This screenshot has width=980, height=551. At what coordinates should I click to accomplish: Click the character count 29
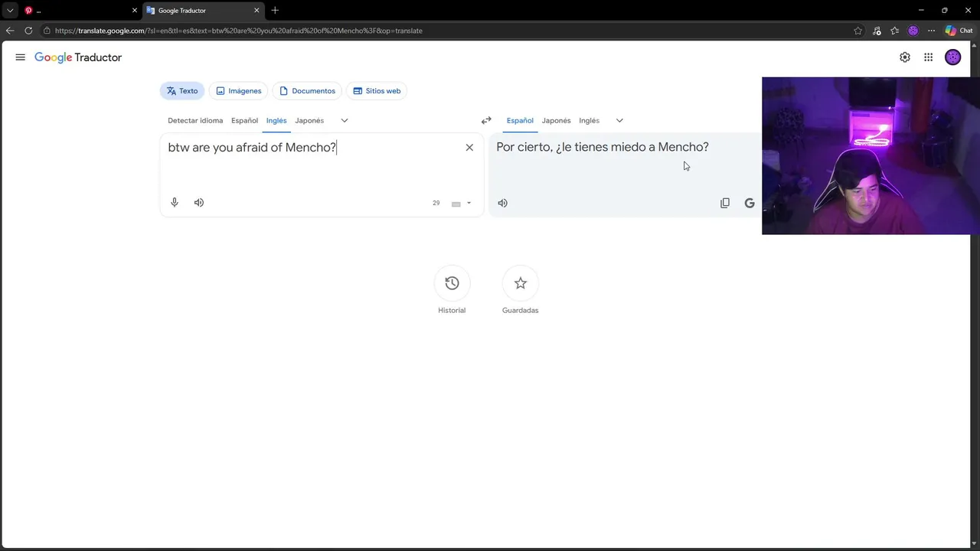[x=436, y=203]
